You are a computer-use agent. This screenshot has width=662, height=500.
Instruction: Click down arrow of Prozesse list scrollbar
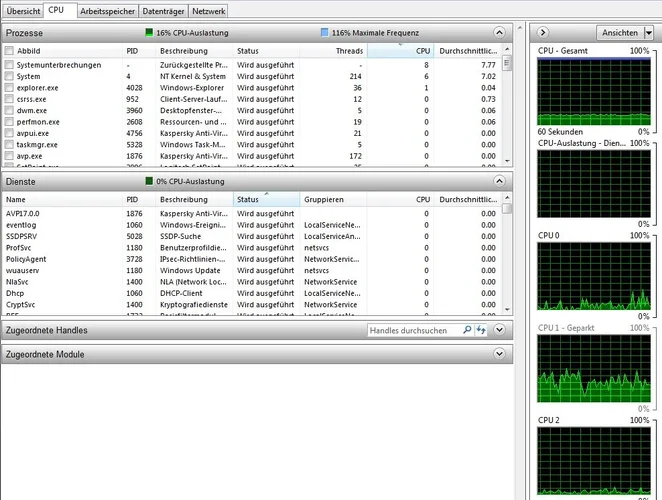click(507, 161)
